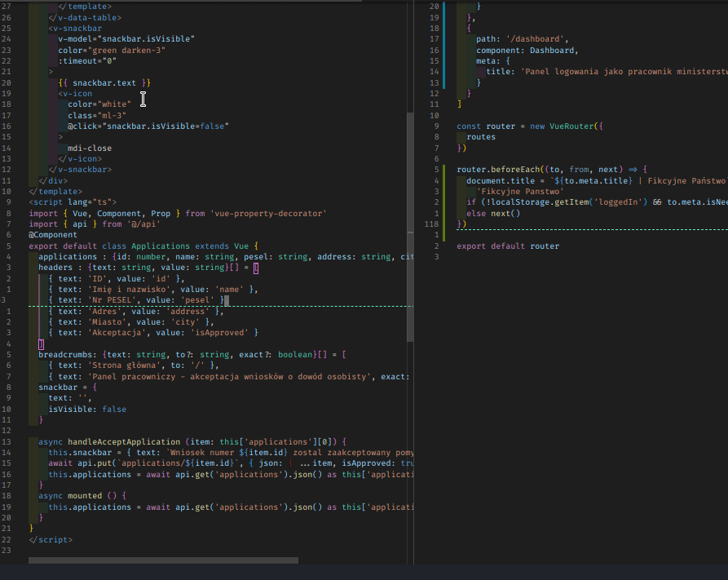Click the isVisible: false line
Viewport: 728px width, 580px height.
pos(87,409)
